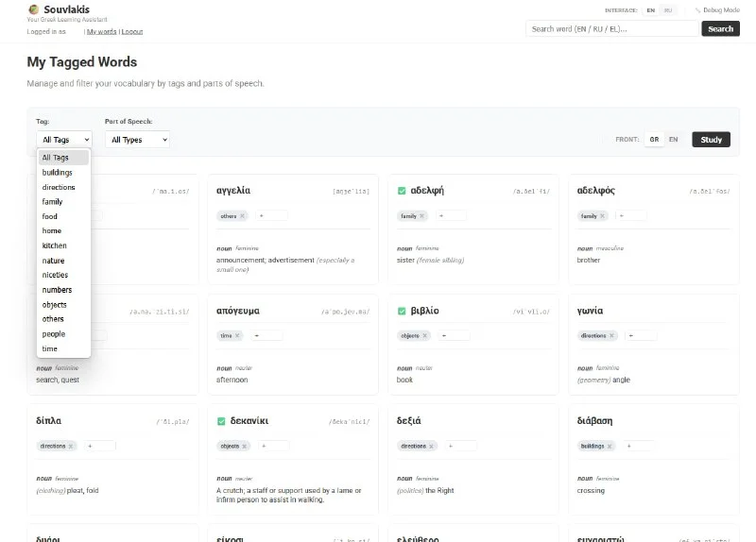The height and width of the screenshot is (542, 756).
Task: Remove the 'family' tag from αδελφή
Action: tap(421, 216)
